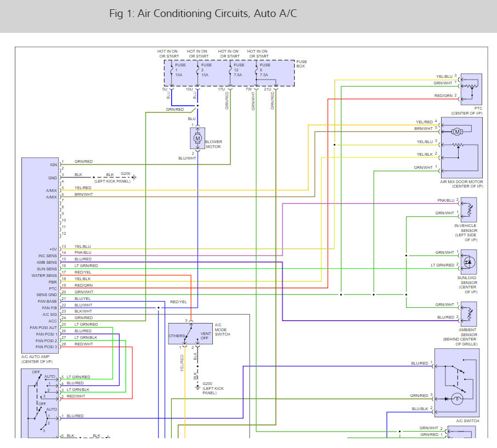The height and width of the screenshot is (448, 497).
Task: Click the PTC sensor component box
Action: click(x=471, y=89)
